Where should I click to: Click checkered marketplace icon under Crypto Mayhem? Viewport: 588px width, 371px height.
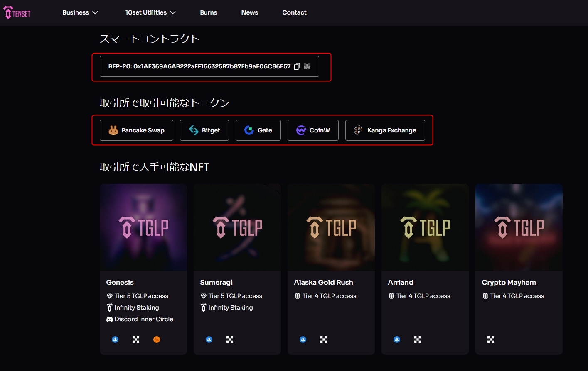tap(491, 339)
